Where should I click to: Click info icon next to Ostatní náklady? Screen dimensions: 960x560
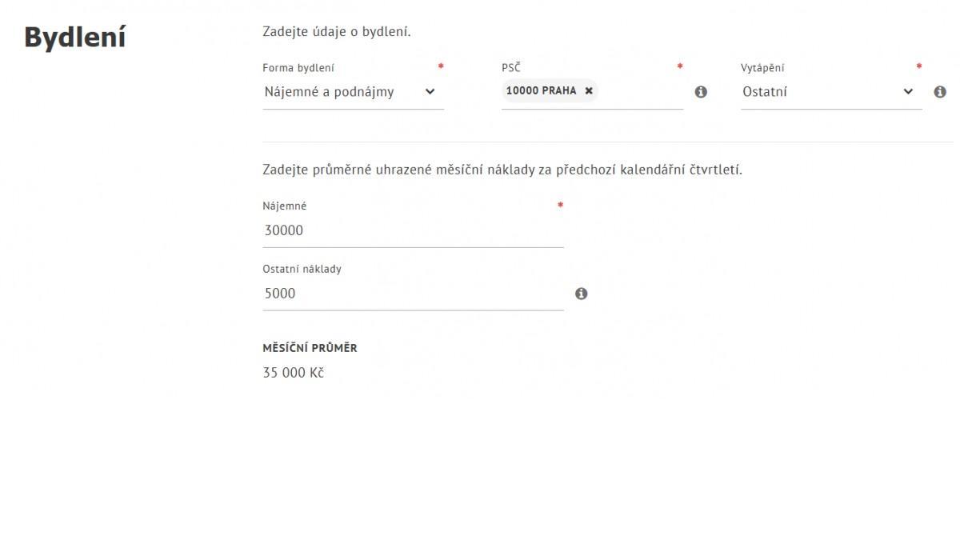coord(582,294)
